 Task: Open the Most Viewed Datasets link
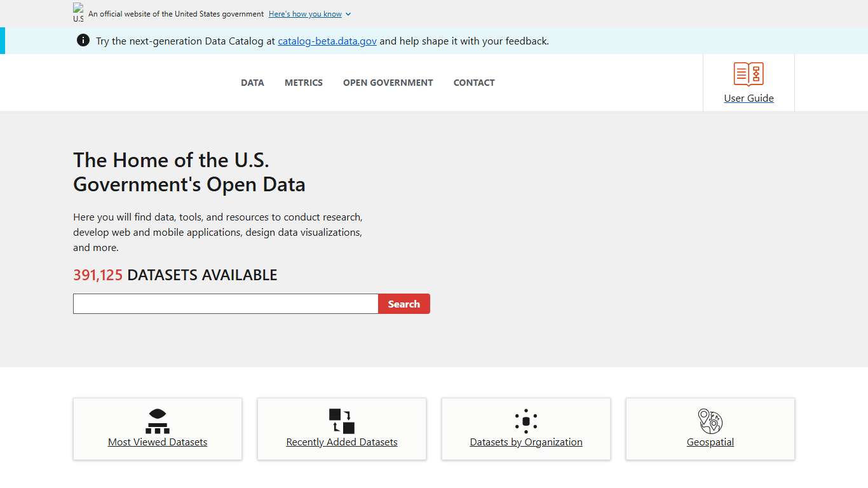point(157,442)
